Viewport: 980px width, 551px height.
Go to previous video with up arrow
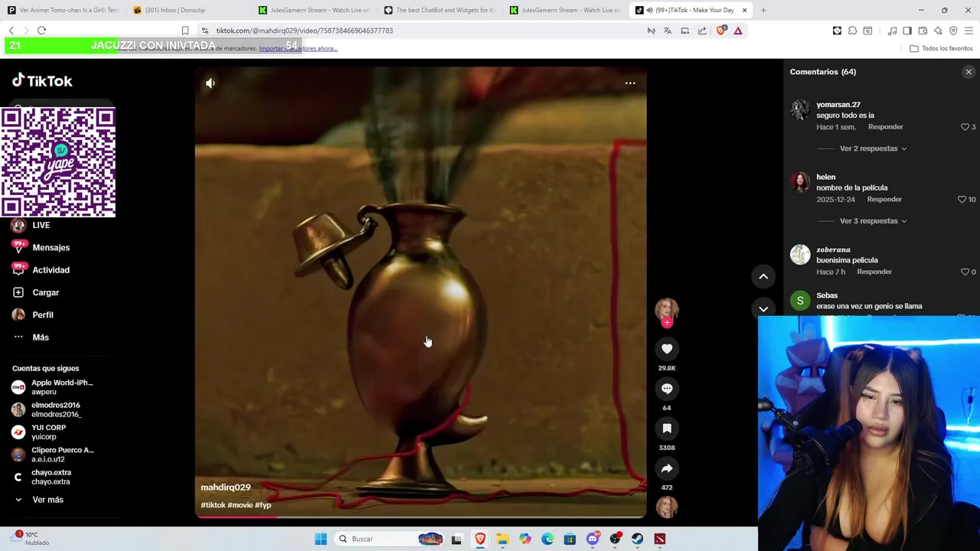pos(763,276)
